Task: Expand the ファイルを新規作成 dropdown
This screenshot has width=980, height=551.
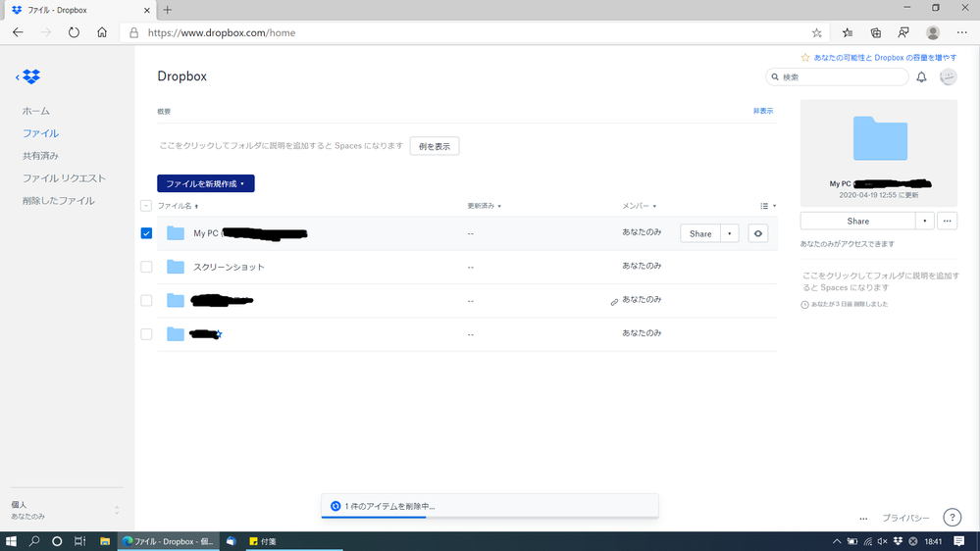Action: point(206,183)
